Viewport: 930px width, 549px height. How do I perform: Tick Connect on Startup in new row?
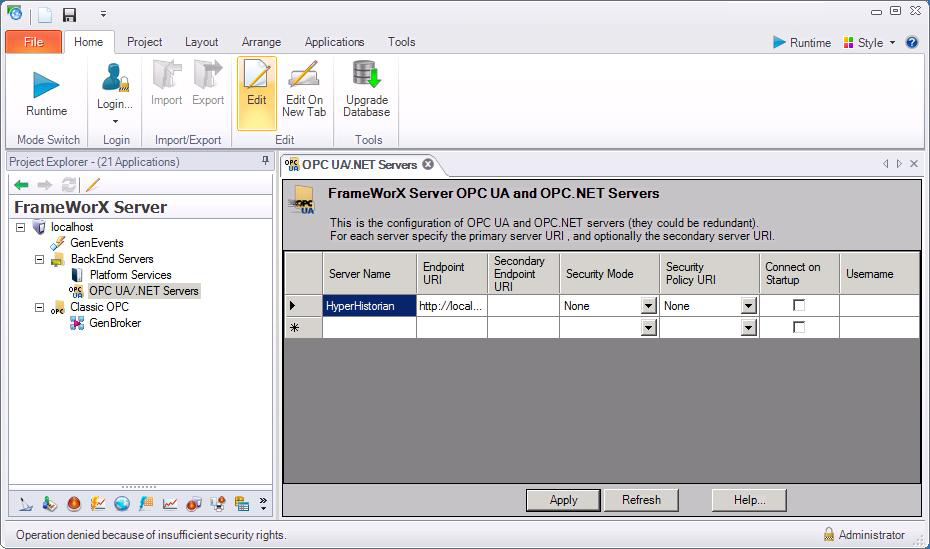coord(799,327)
